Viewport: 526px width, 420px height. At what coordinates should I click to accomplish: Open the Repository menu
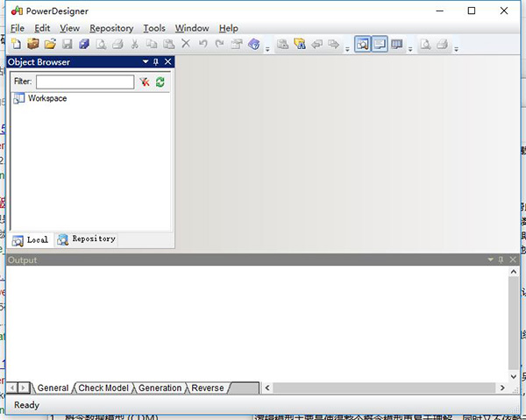click(x=111, y=28)
